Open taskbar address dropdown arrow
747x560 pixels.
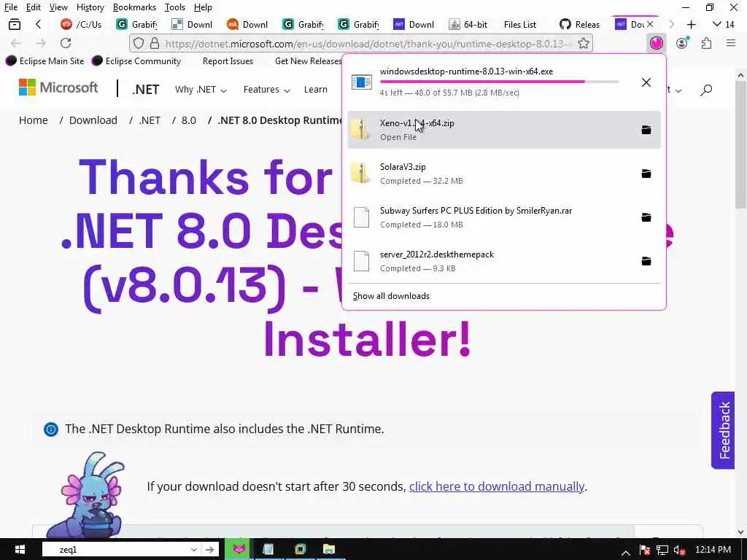(x=194, y=550)
